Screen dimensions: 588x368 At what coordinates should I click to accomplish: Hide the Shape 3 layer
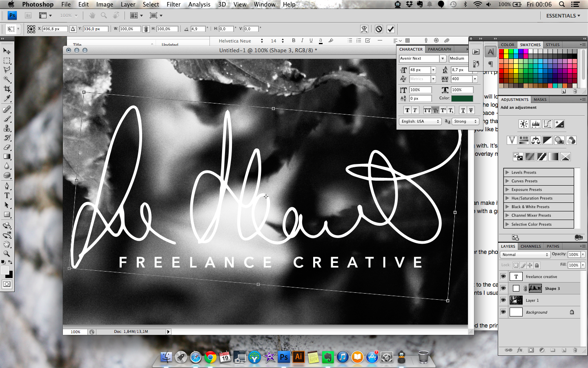click(x=503, y=288)
